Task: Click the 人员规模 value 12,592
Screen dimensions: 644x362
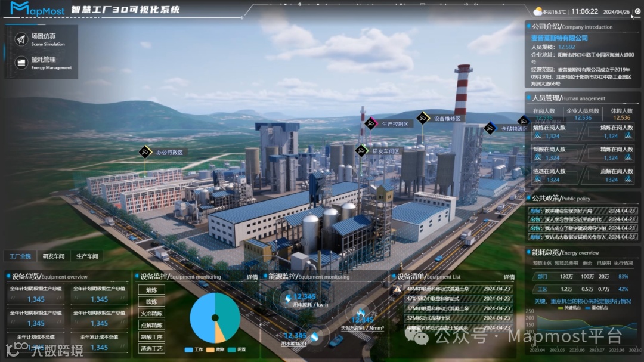Action: point(567,47)
